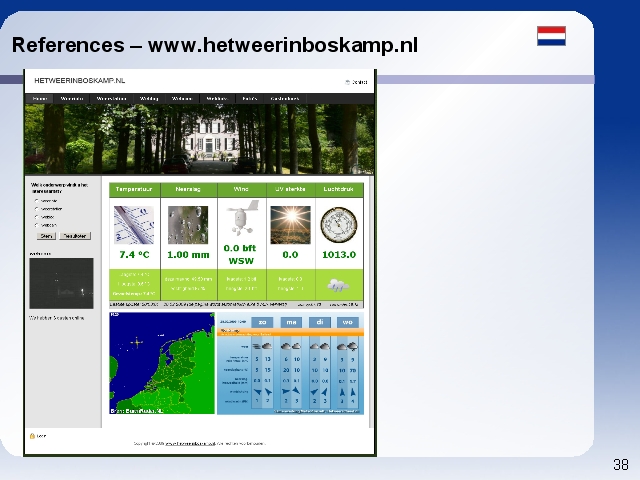Open the Netherlands rain radar map
The image size is (640, 480).
(x=162, y=363)
